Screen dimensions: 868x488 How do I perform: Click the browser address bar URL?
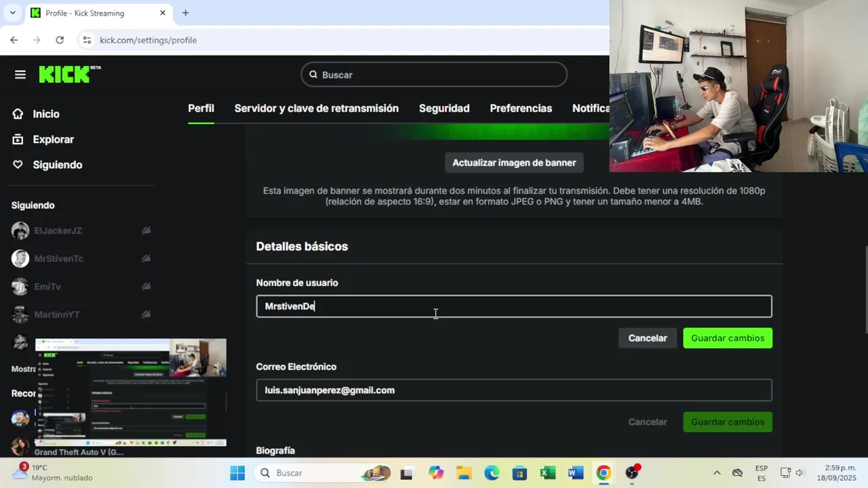tap(148, 40)
